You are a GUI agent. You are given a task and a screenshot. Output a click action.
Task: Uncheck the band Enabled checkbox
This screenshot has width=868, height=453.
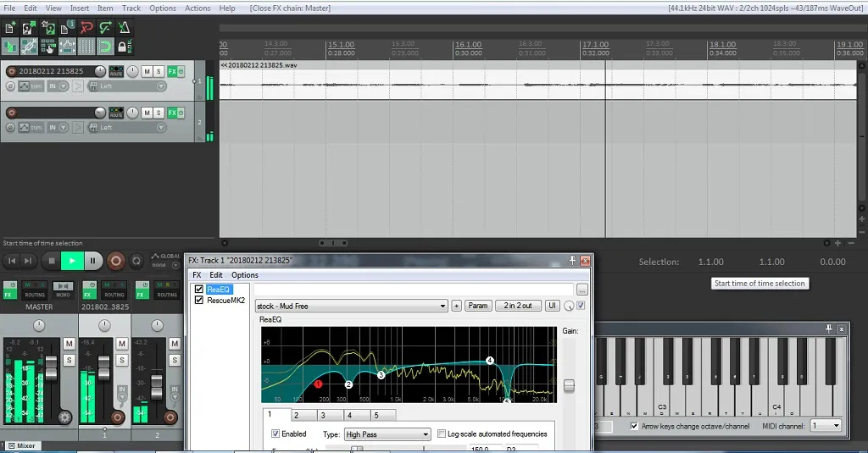point(275,434)
